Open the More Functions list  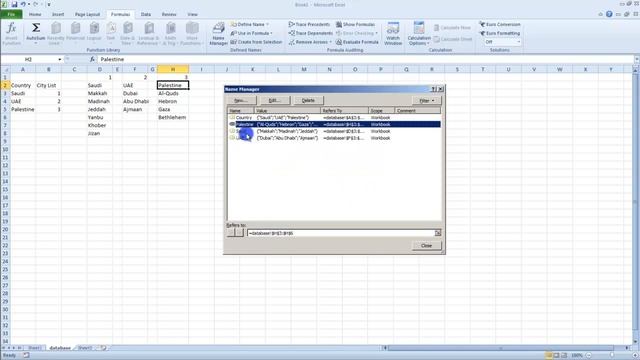point(191,34)
